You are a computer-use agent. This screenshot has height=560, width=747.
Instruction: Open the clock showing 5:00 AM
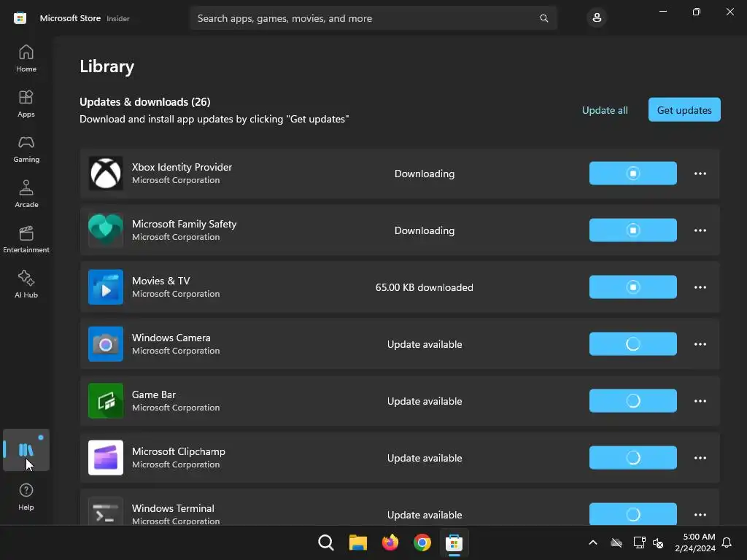(x=695, y=542)
